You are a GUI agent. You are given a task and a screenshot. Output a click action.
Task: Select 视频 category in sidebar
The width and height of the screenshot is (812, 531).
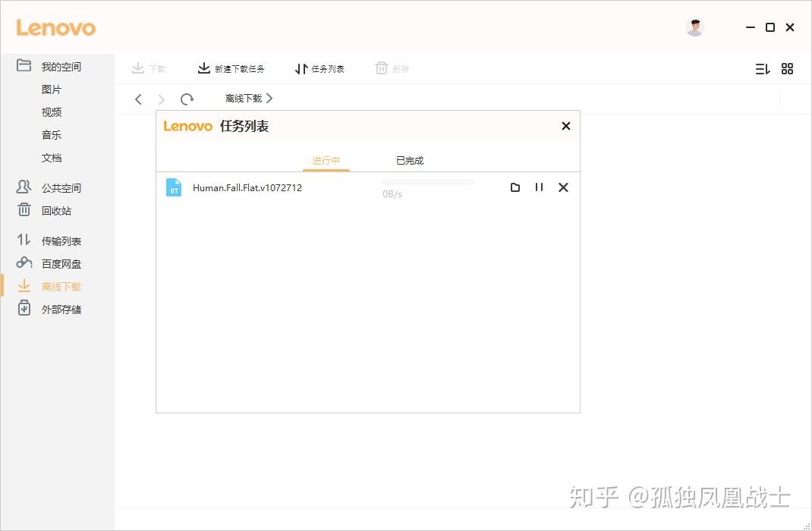pos(52,112)
